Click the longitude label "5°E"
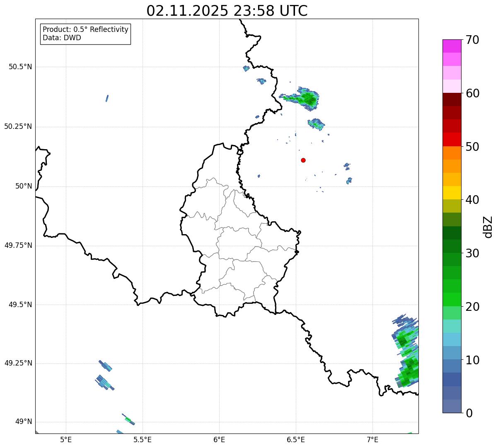Viewport: 498px width, 448px height. (66, 439)
